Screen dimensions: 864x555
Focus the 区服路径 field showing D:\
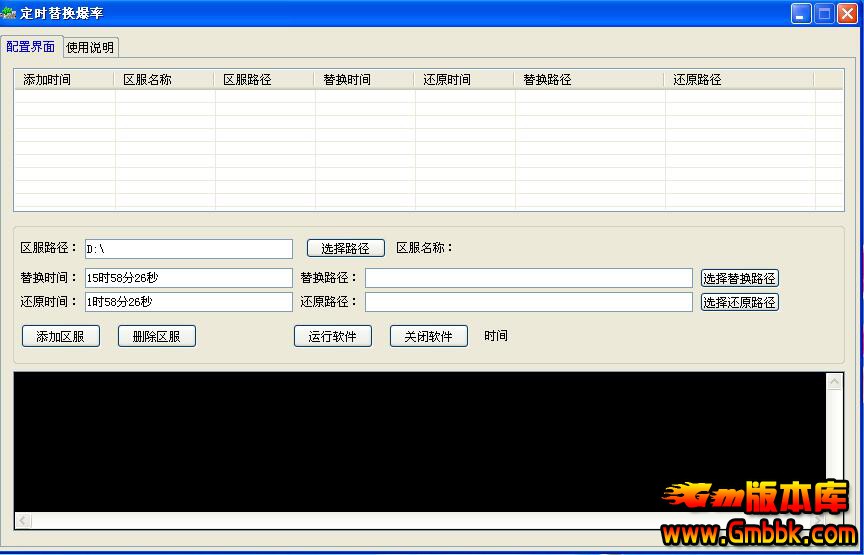[x=188, y=249]
